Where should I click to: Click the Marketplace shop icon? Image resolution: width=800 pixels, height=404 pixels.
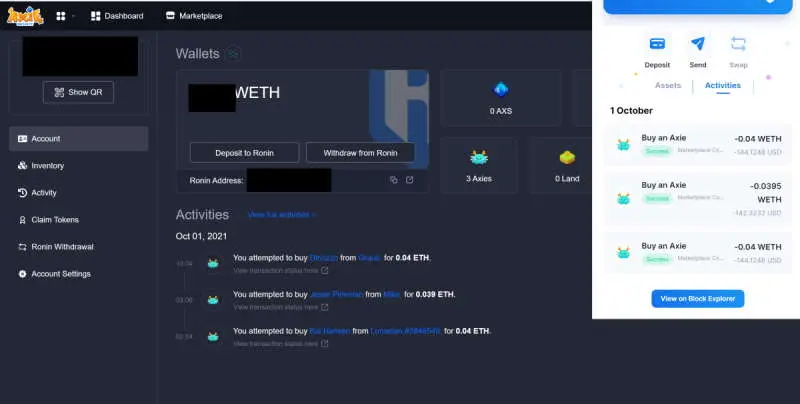click(170, 16)
